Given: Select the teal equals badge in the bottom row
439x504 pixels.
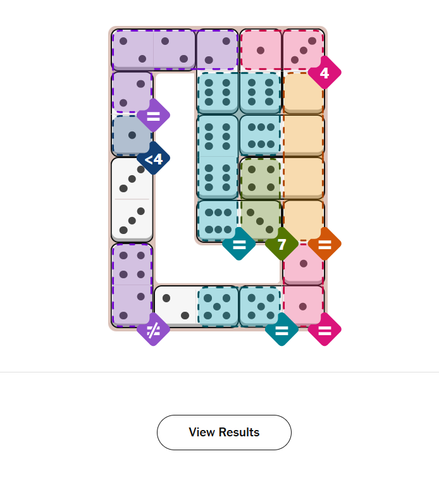Looking at the screenshot, I should pos(281,329).
